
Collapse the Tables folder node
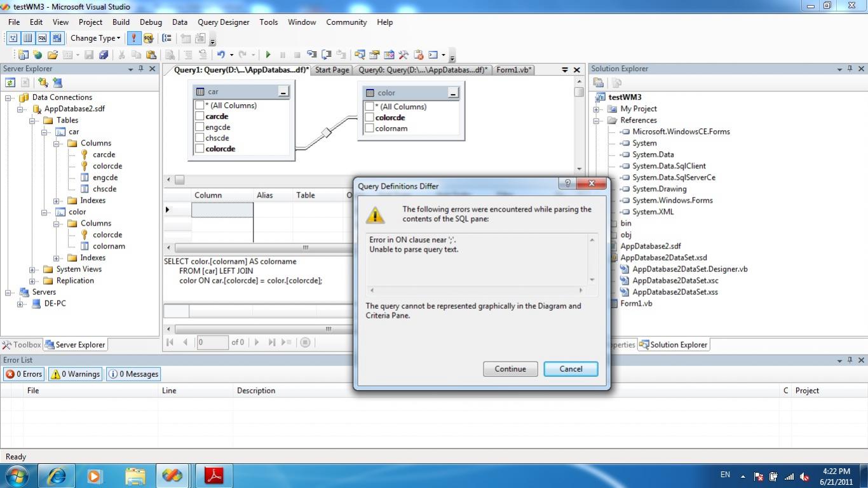[32, 121]
